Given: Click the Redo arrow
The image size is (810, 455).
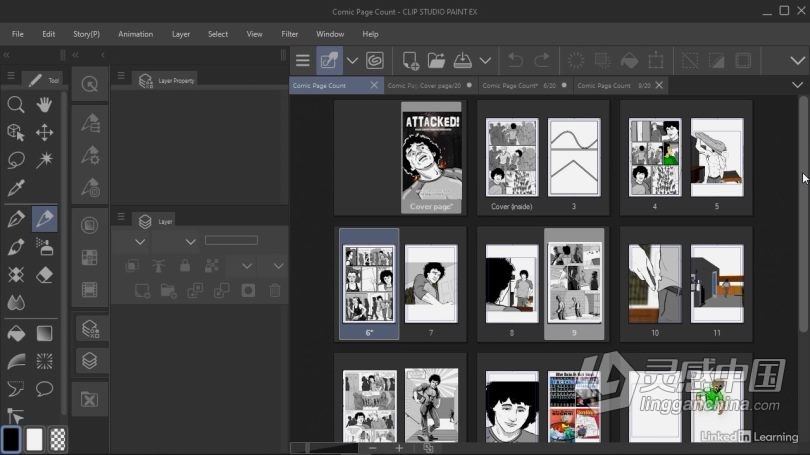Looking at the screenshot, I should tap(542, 60).
